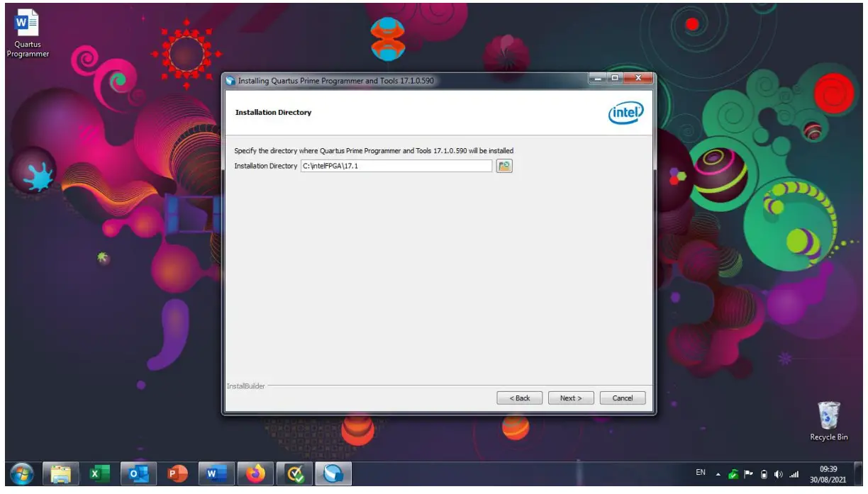Launch Excel from the taskbar

click(x=99, y=473)
